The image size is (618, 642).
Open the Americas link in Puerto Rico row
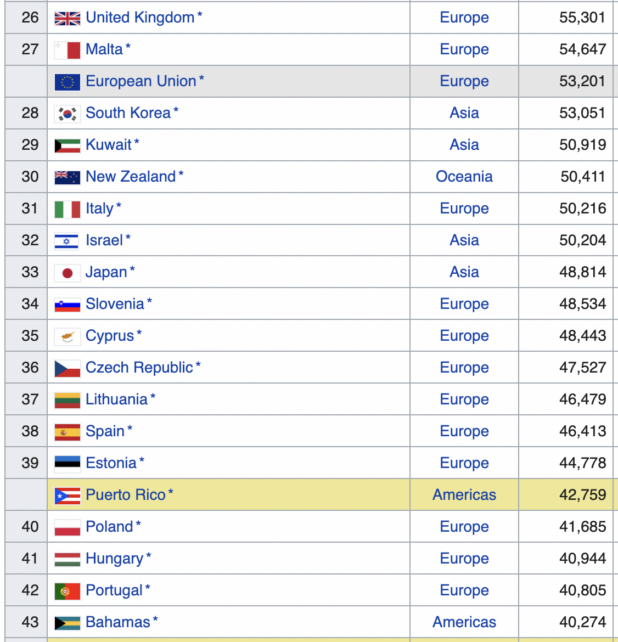coord(464,495)
